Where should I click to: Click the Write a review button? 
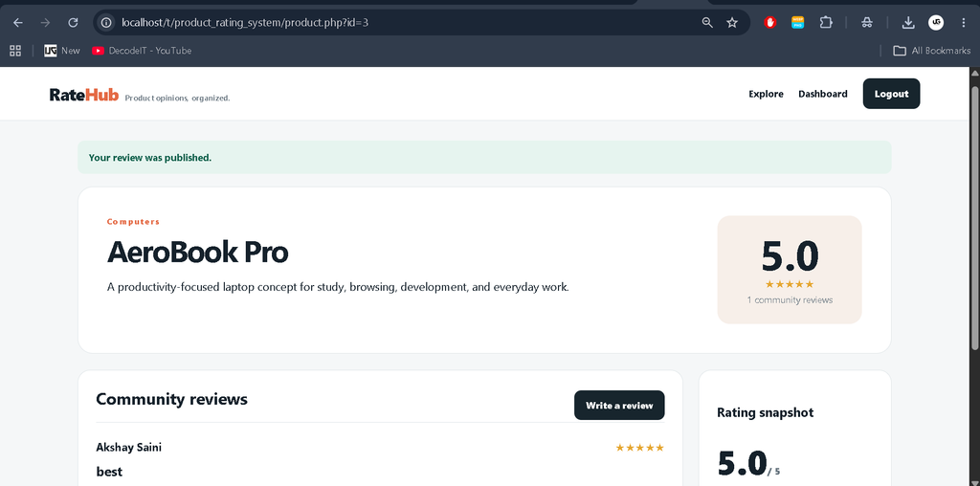pos(619,406)
